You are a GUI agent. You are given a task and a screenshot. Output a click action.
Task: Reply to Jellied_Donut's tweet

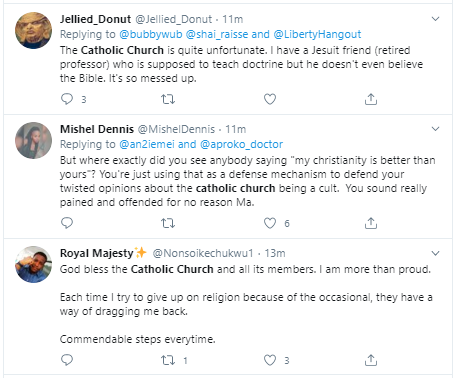pos(67,99)
